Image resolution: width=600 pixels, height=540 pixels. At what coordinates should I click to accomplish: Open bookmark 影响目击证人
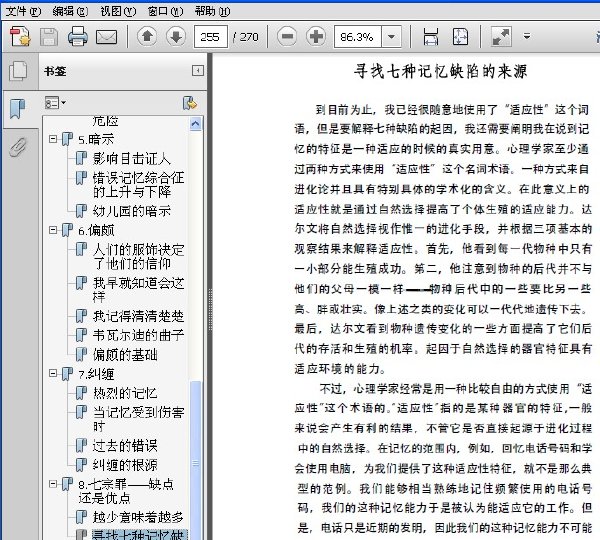[131, 158]
